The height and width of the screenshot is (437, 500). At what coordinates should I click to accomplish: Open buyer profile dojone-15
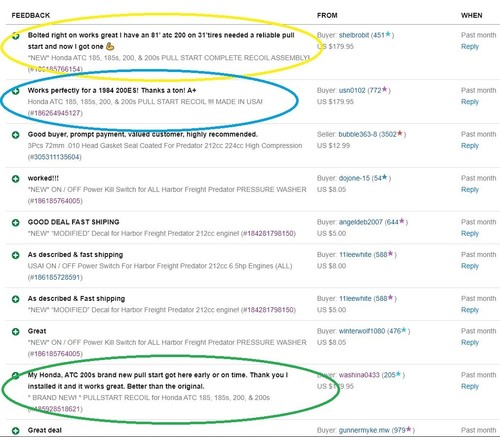354,178
